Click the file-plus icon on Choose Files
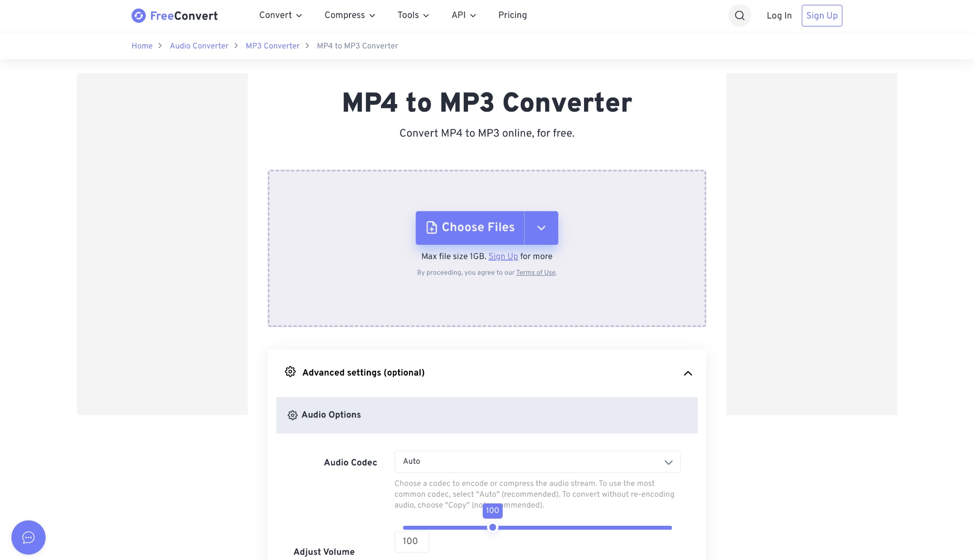The height and width of the screenshot is (560, 974). 431,228
